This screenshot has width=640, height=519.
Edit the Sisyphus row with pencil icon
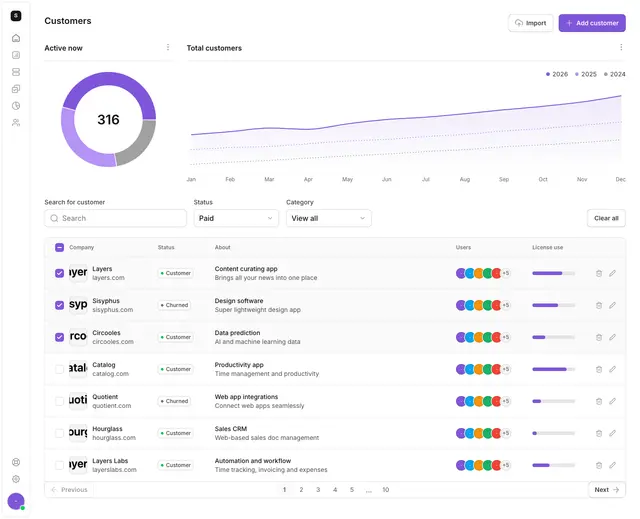[612, 305]
